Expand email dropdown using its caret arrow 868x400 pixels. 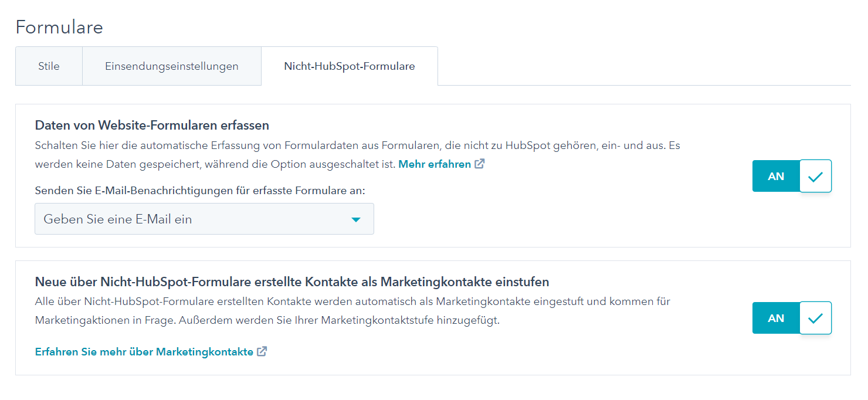coord(355,219)
